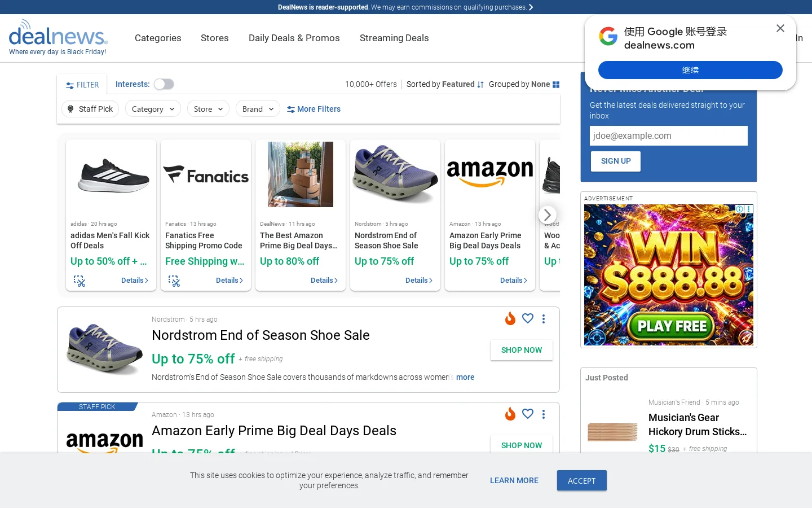Click the Fanatics card coupon scissors icon
Viewport: 812px width, 508px height.
174,281
